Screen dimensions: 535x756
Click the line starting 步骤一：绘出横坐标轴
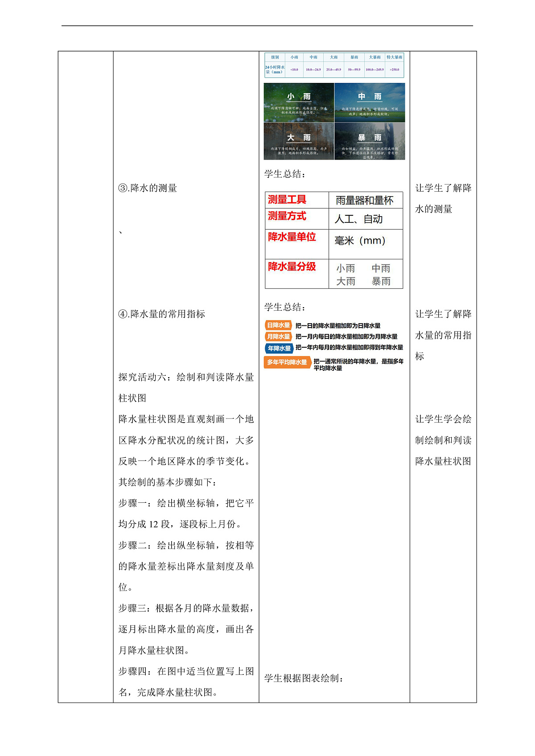click(186, 503)
